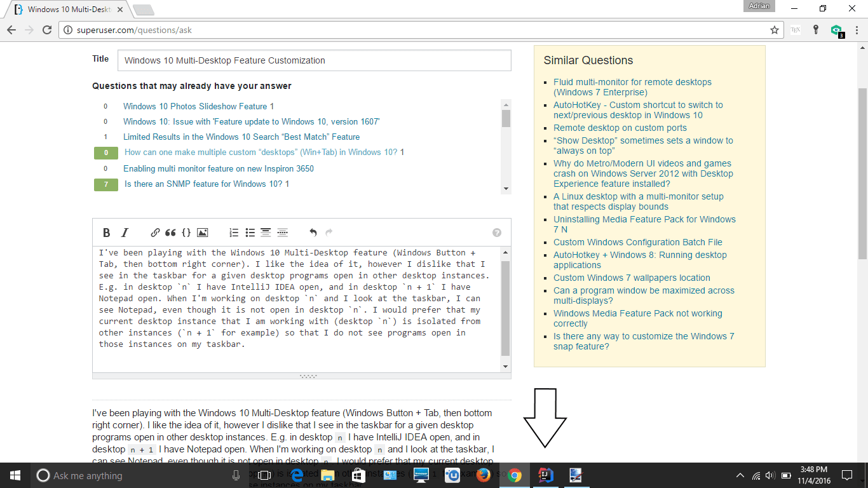
Task: Open 'Fluid multi-monitor for remote desktops' similar question
Action: pyautogui.click(x=632, y=87)
